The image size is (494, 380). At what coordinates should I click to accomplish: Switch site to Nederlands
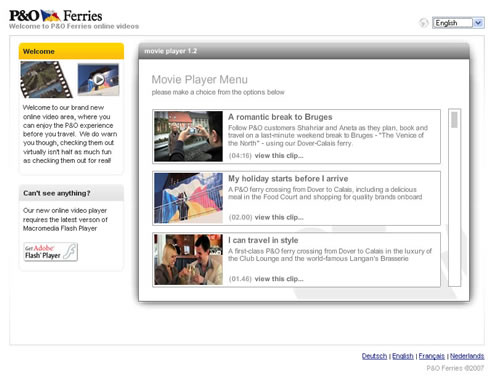467,356
